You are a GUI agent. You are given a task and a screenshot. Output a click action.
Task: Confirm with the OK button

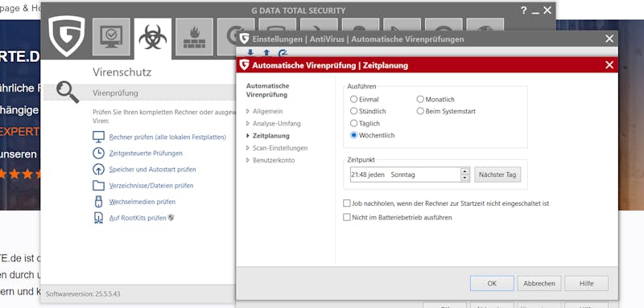tap(492, 283)
